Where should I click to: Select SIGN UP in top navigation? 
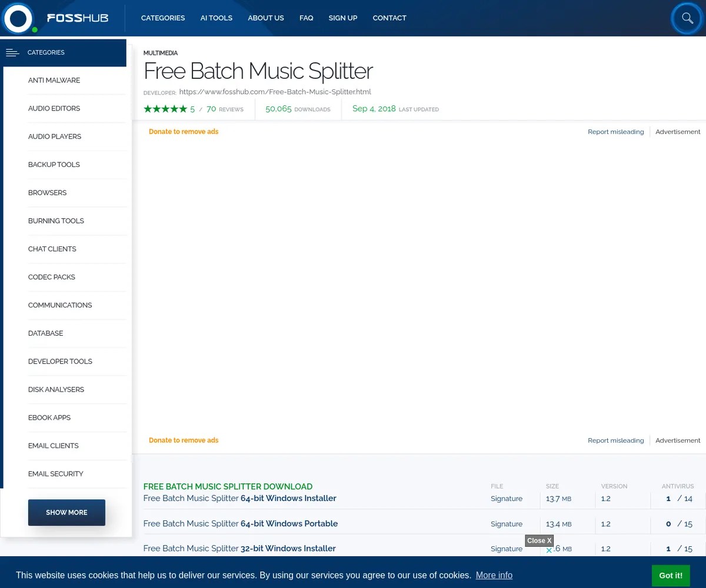343,18
